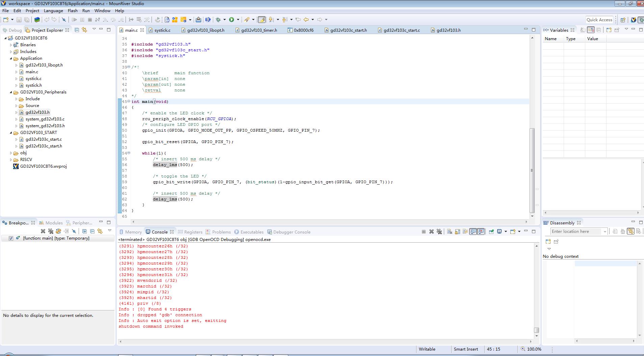Viewport: 644px width, 356px height.
Task: Collapse the GD32VF103_START folder
Action: coord(11,133)
